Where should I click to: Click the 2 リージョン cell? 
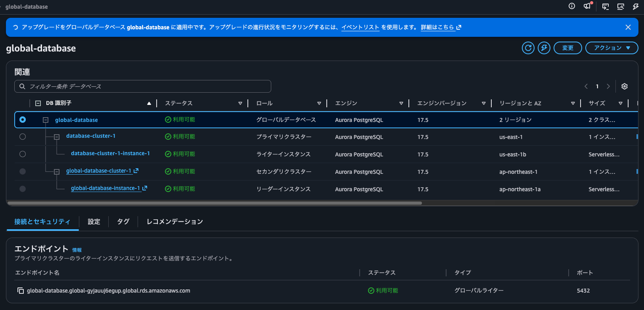[516, 120]
